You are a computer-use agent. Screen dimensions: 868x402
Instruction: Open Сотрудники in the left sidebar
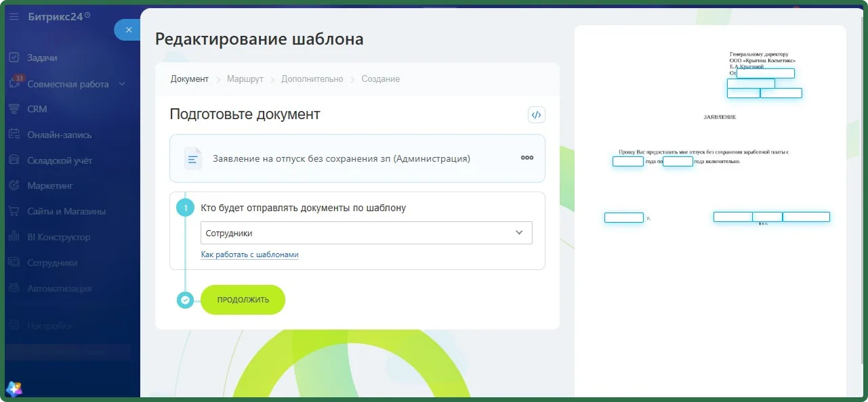tap(52, 263)
